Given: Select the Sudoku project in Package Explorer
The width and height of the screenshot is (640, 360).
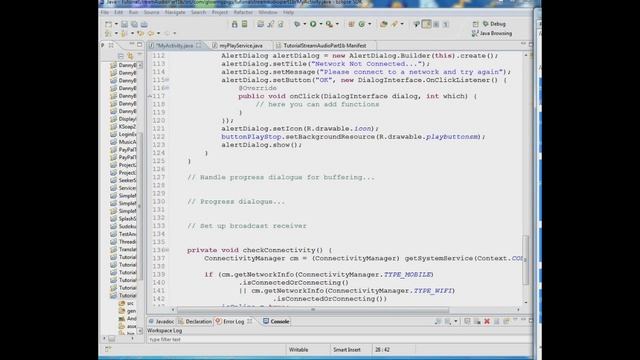Looking at the screenshot, I should 123,227.
